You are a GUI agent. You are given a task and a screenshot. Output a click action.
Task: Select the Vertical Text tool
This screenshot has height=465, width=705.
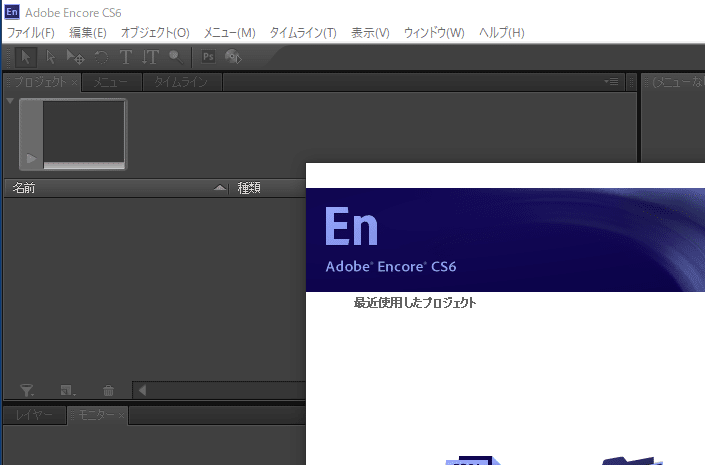click(150, 57)
